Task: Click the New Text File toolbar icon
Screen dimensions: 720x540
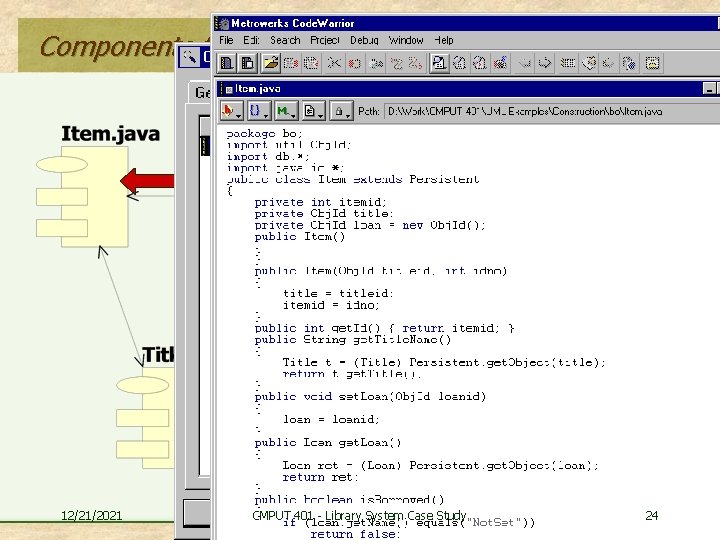Action: (226, 63)
